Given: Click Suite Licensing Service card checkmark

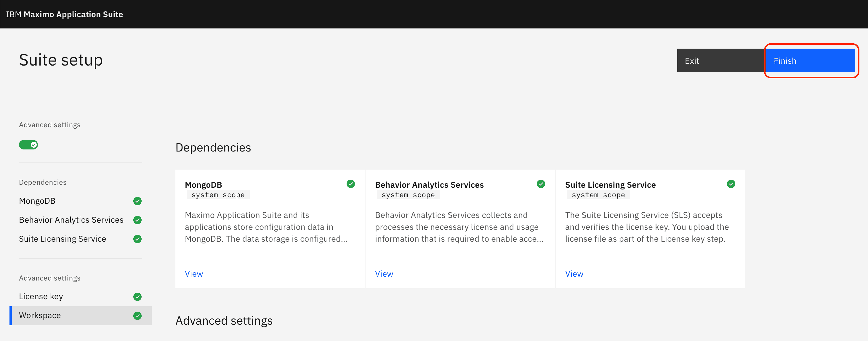Looking at the screenshot, I should pos(731,184).
